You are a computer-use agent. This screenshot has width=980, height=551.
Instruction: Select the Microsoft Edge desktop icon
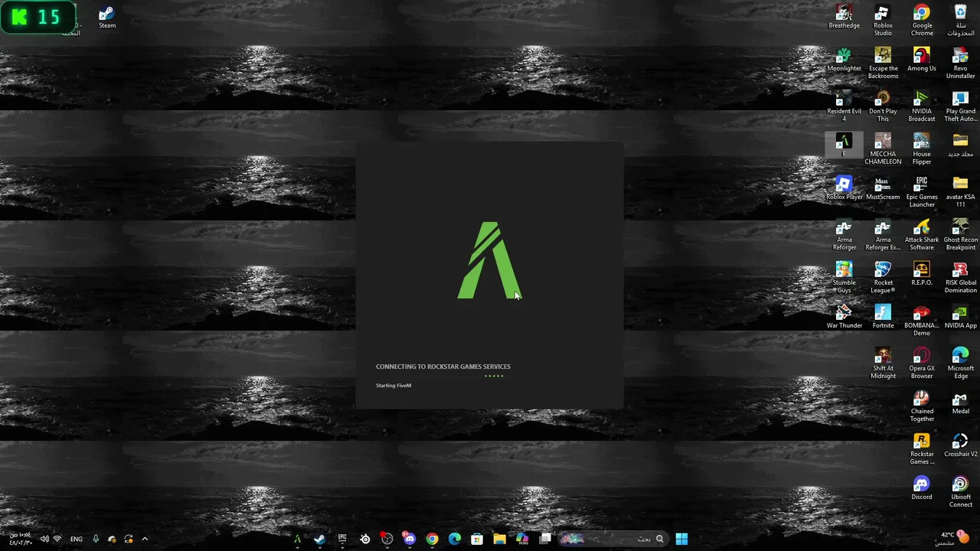[x=960, y=364]
